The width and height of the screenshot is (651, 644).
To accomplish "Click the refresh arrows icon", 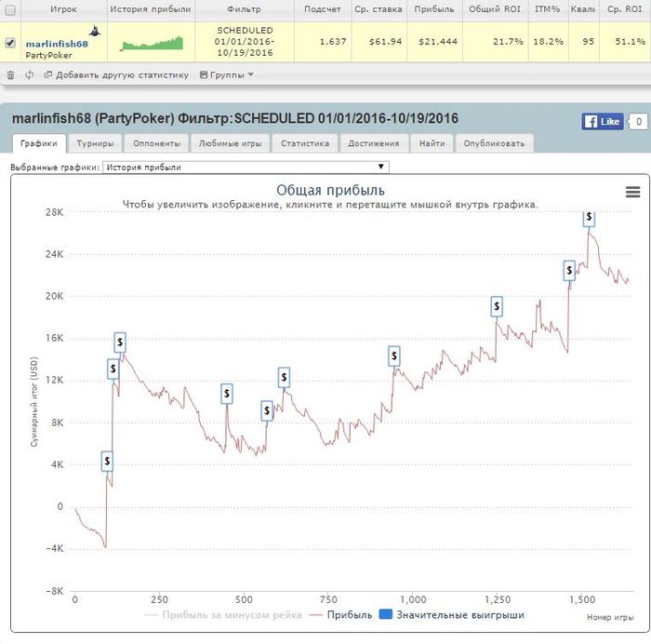I will (29, 75).
